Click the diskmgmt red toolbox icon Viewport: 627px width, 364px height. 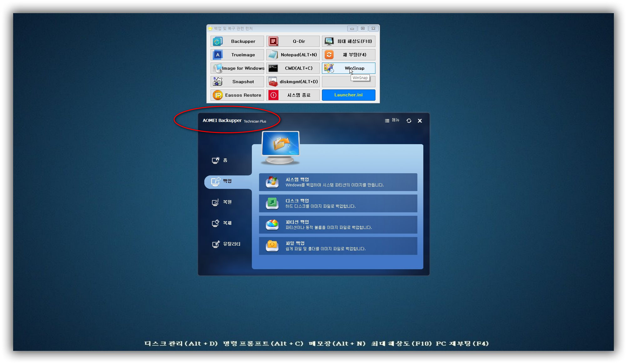(x=273, y=82)
